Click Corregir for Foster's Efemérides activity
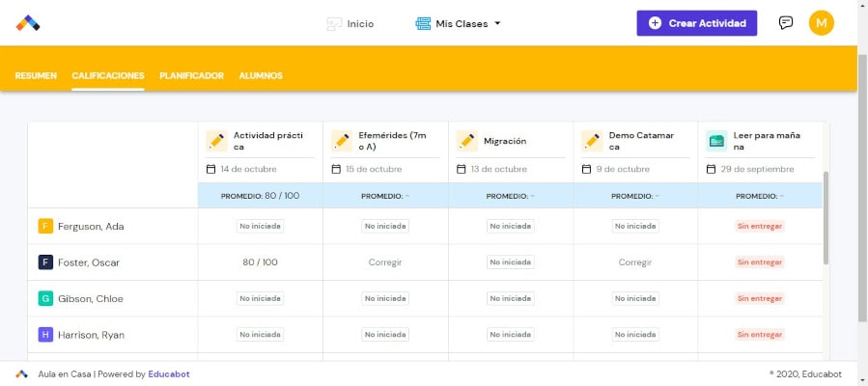 pos(384,262)
